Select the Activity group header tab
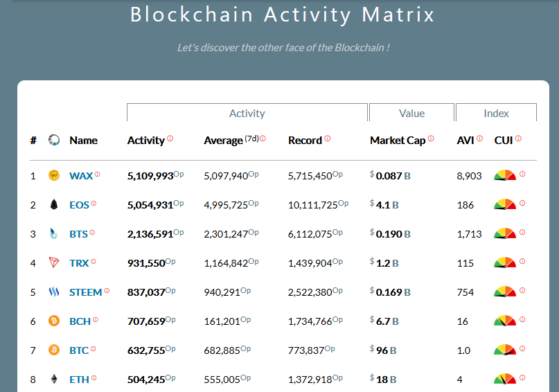Viewport: 559px width, 392px height. tap(247, 113)
